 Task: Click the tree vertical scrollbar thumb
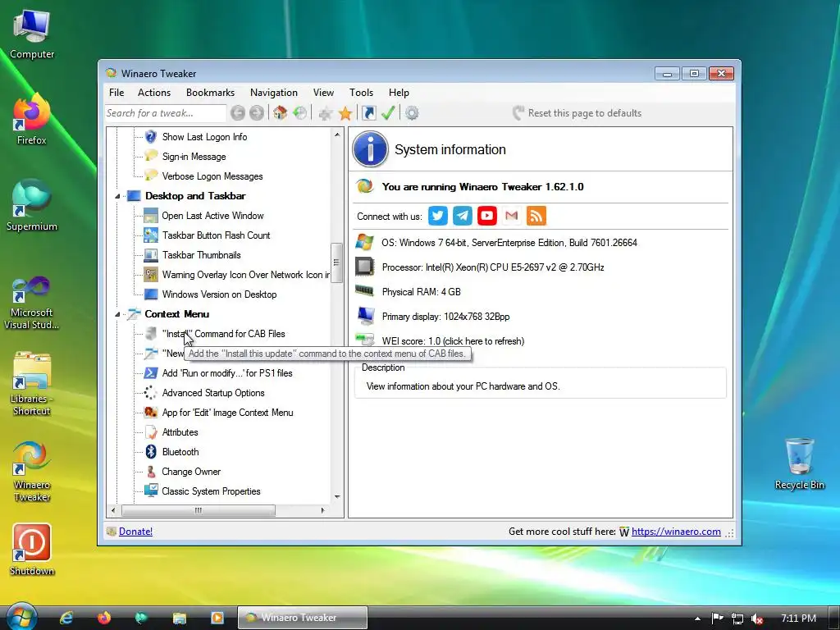click(337, 262)
